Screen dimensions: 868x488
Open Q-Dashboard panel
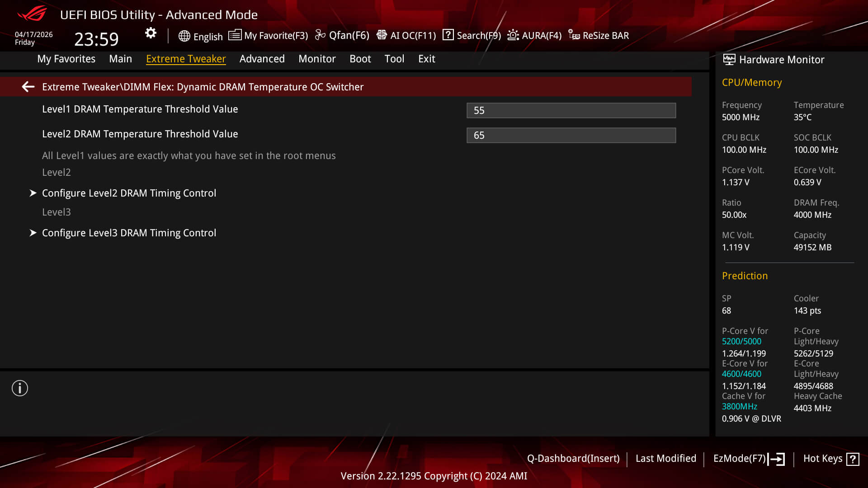point(573,458)
